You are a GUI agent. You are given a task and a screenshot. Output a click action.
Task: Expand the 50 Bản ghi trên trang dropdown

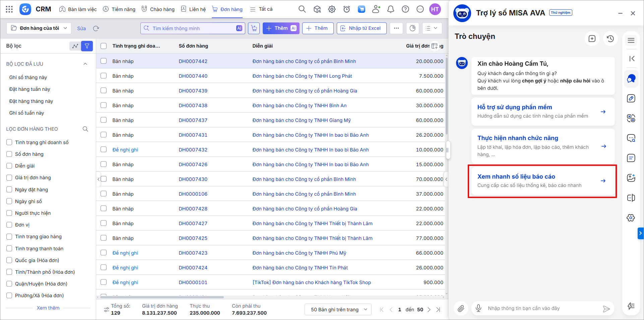(x=338, y=309)
